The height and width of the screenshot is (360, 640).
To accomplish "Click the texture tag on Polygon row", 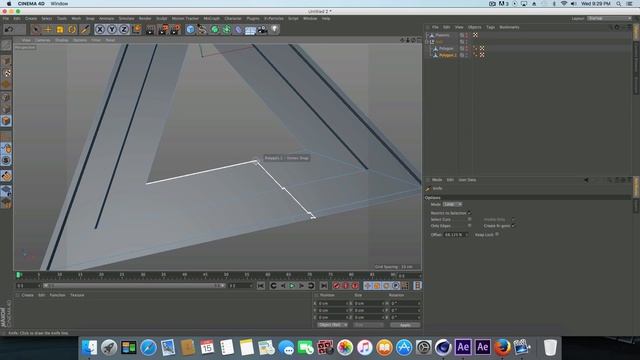I will [482, 49].
